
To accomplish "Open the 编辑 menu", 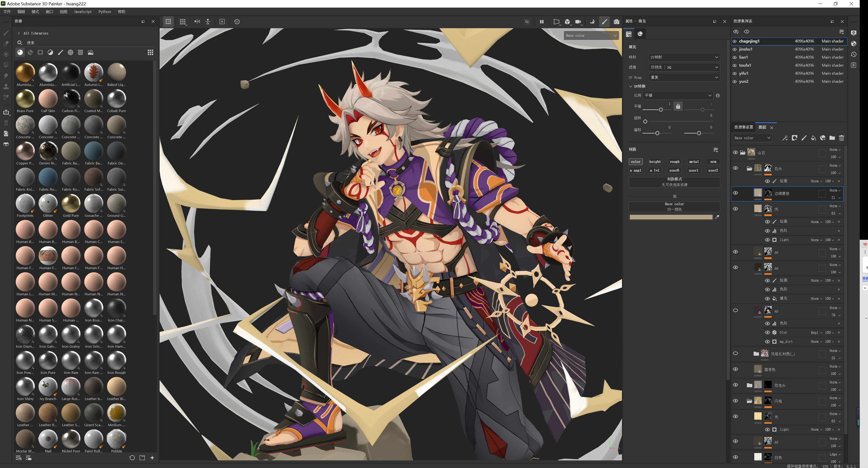I will coord(21,12).
